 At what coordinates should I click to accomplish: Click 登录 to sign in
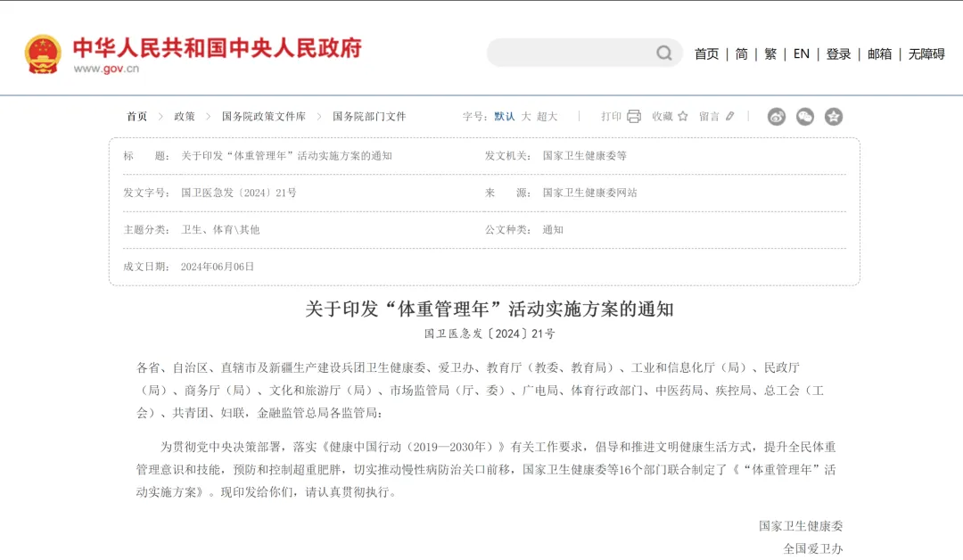(838, 54)
